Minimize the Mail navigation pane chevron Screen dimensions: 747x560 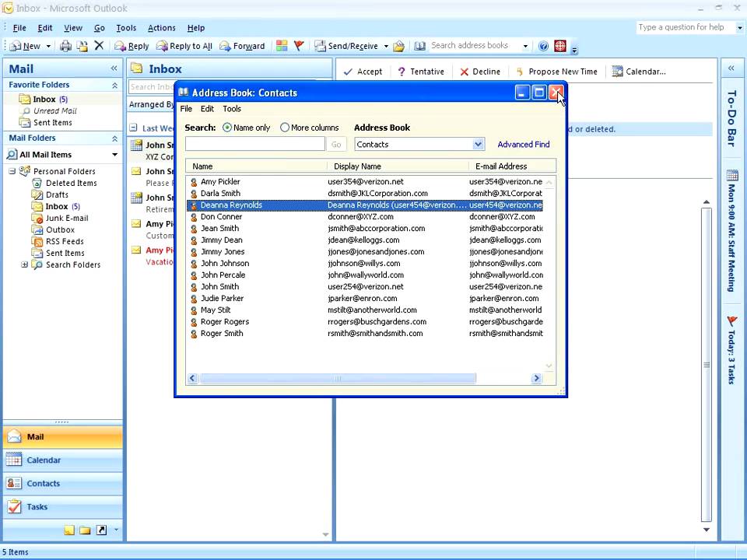(x=114, y=68)
